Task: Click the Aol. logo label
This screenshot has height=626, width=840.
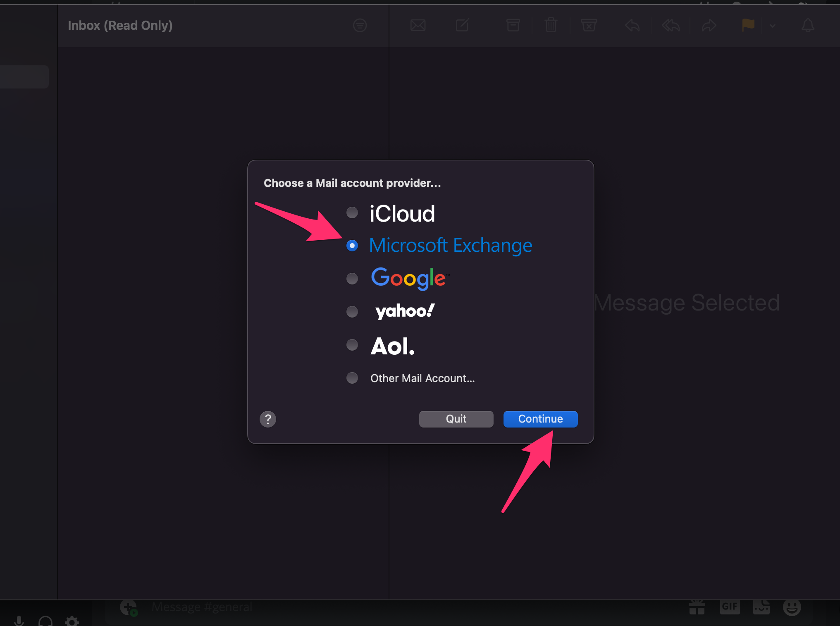Action: 392,346
